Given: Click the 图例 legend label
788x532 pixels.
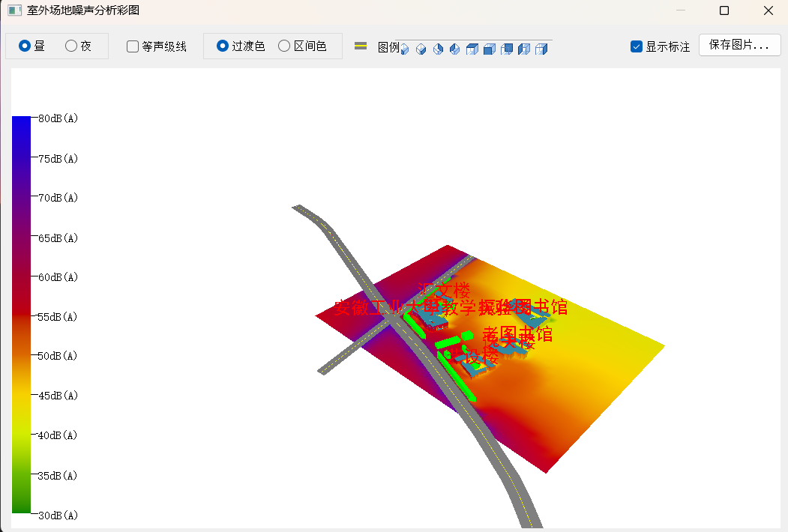Looking at the screenshot, I should point(388,47).
